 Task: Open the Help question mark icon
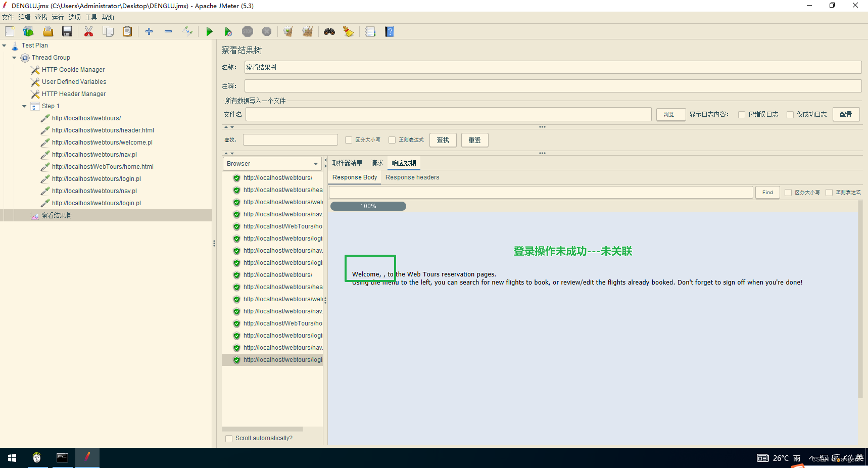coord(390,31)
